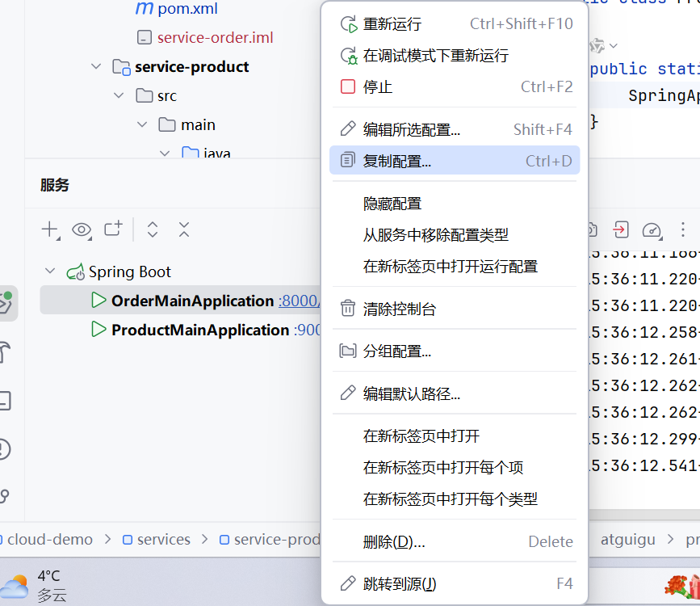Select 清除控制台 to clear the console
Screen dimensions: 700x606
point(400,309)
